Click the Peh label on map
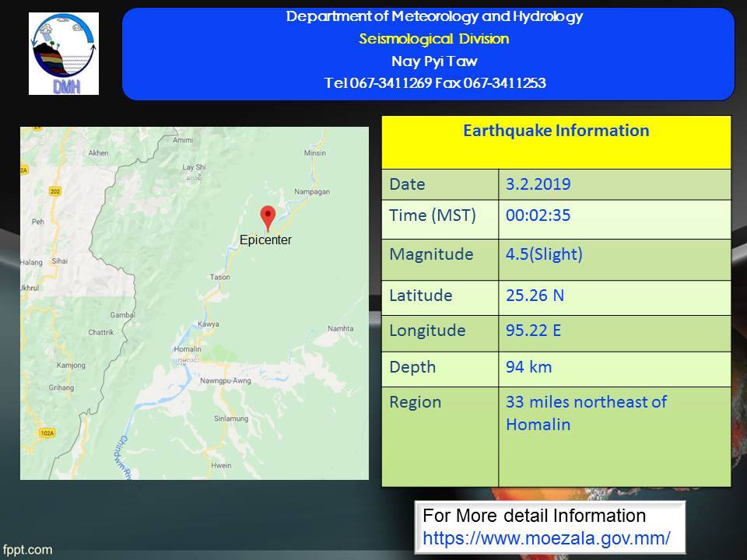Viewport: 747px width, 560px height. tap(37, 222)
